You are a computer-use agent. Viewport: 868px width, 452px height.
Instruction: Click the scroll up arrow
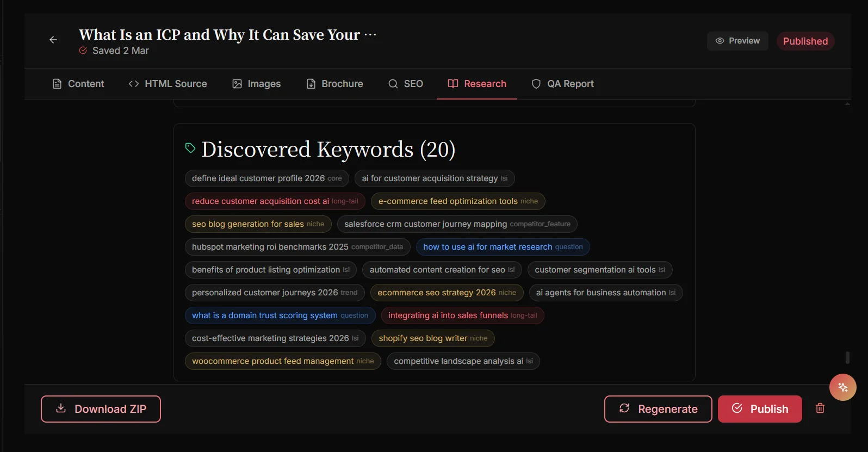(847, 104)
